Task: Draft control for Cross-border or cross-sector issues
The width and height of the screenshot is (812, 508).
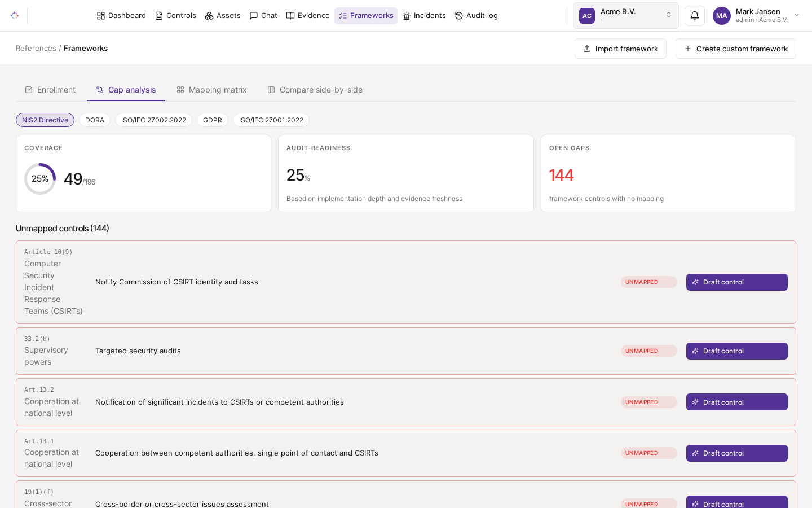Action: click(737, 502)
